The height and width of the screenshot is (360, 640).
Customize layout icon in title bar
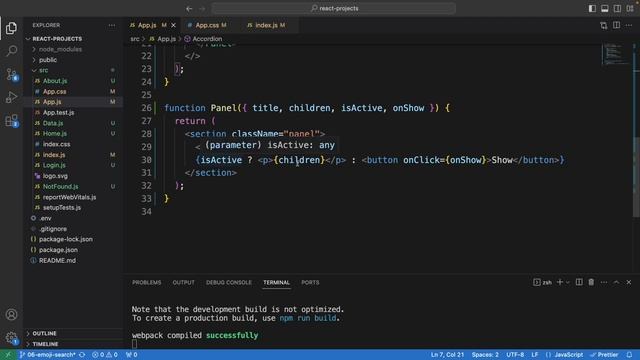pyautogui.click(x=630, y=9)
